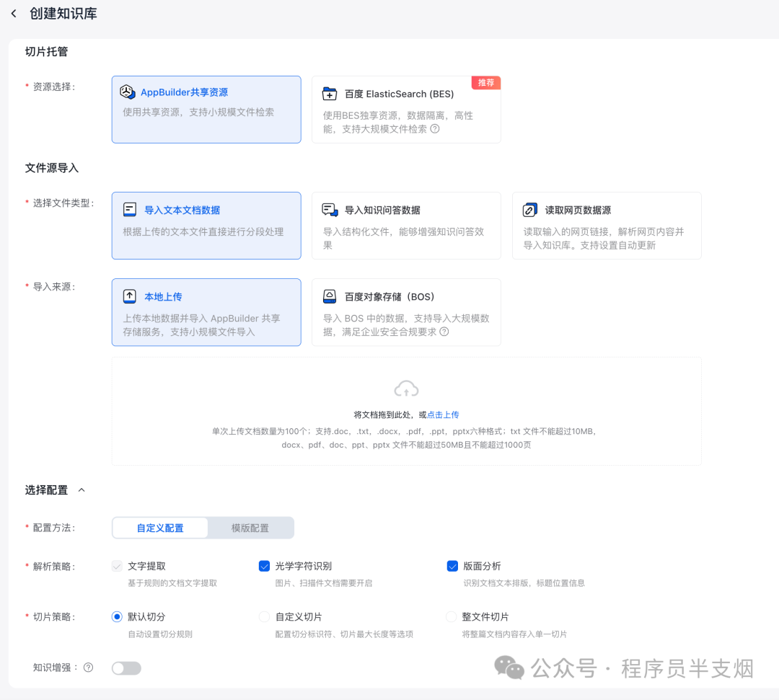The image size is (779, 700).
Task: Click the 创建知识库 page title
Action: [63, 14]
